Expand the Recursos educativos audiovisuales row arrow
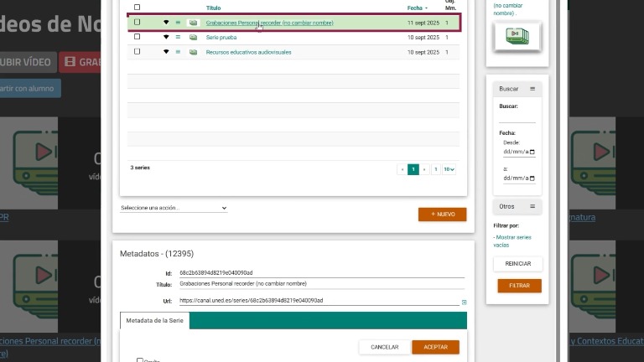The height and width of the screenshot is (362, 644). point(166,52)
